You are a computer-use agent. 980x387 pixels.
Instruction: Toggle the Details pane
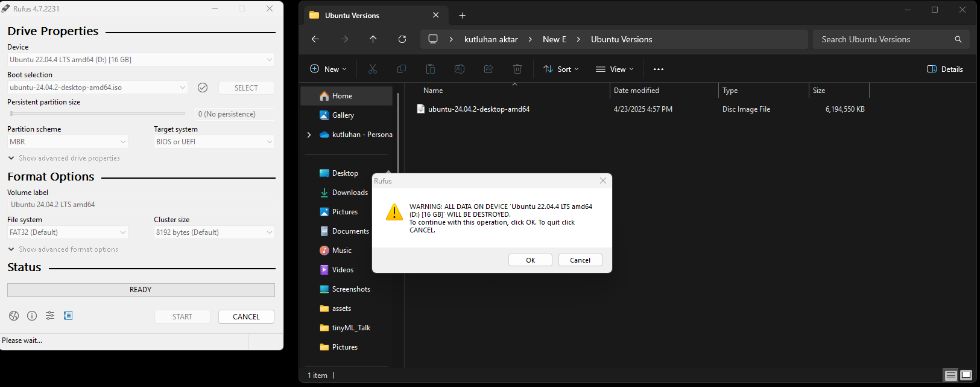pos(945,69)
